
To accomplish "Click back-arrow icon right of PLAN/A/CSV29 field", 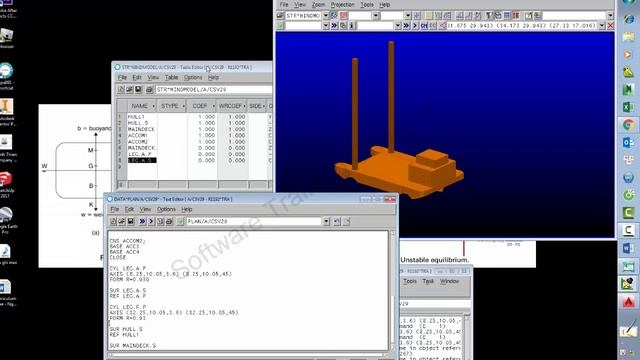I will tap(337, 221).
